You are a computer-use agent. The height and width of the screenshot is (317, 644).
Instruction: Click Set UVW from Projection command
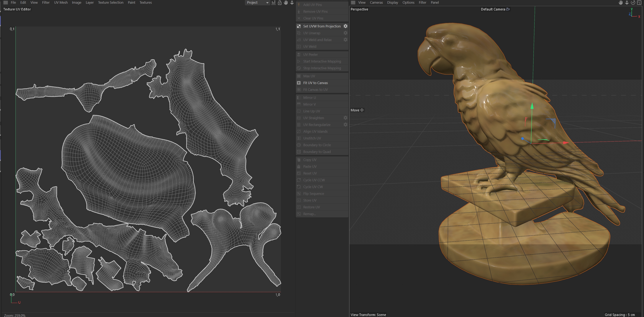(322, 26)
